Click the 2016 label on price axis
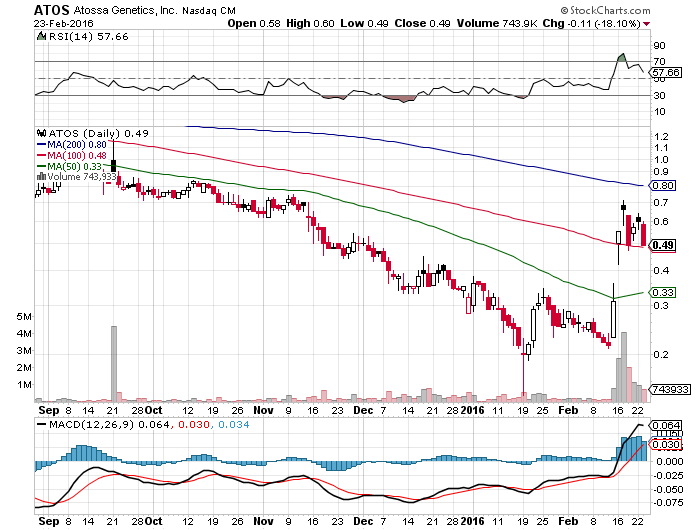 472,410
